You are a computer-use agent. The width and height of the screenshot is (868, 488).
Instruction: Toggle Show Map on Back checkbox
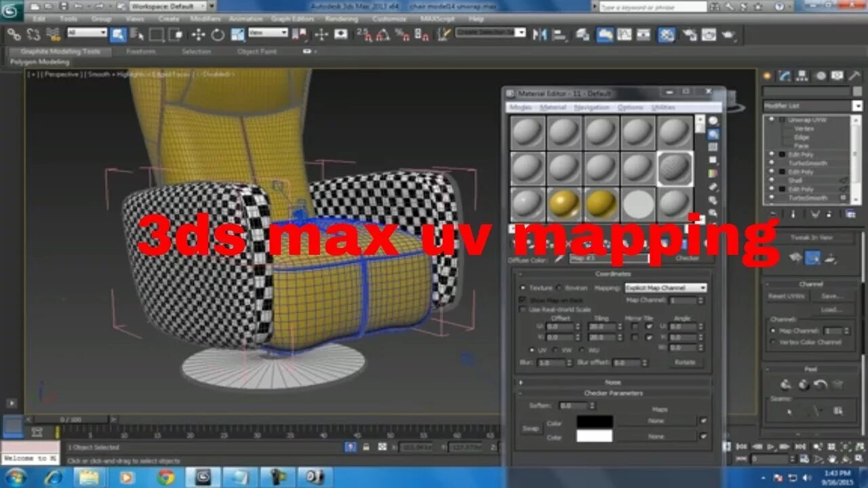pyautogui.click(x=523, y=299)
